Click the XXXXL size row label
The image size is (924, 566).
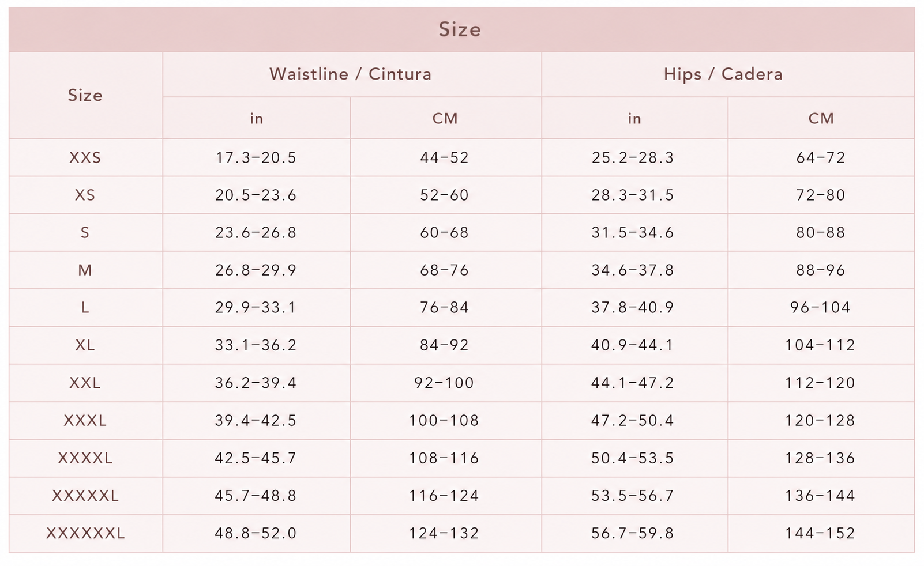tap(85, 458)
